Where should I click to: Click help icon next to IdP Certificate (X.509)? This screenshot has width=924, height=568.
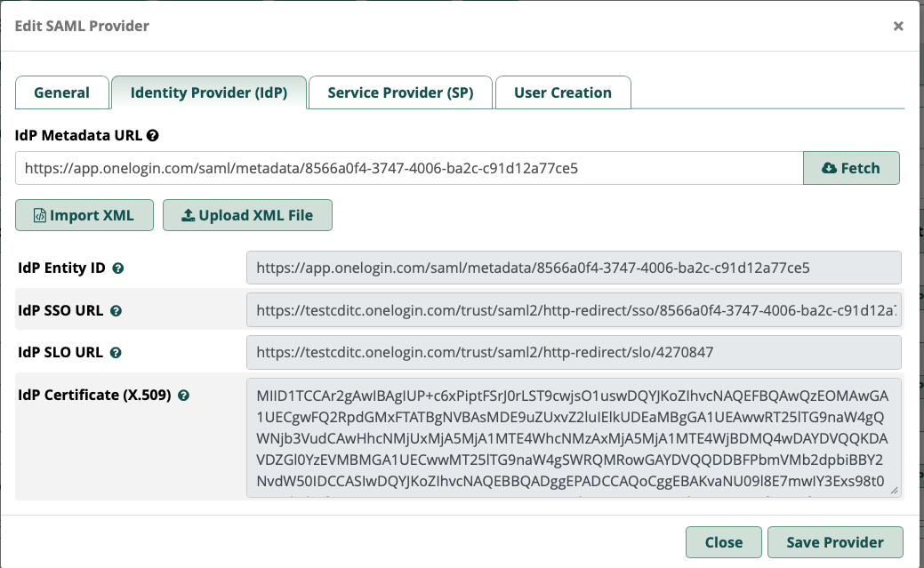183,396
